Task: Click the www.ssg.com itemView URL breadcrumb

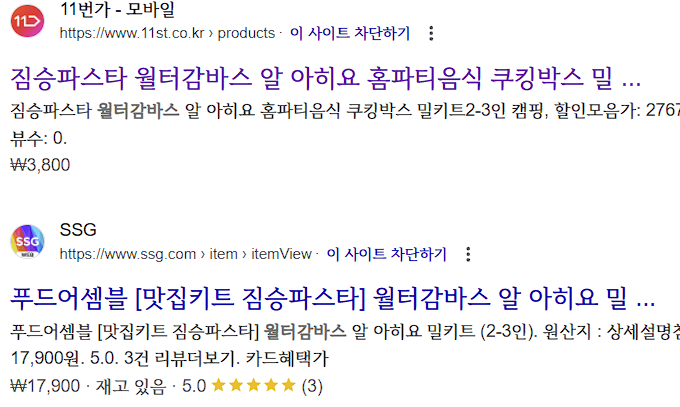Action: (x=185, y=254)
